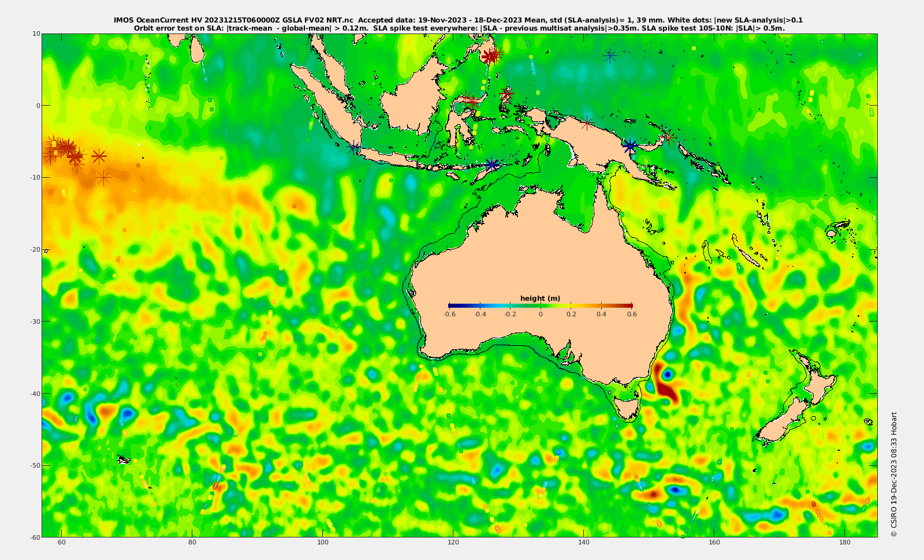Click the 0.2 colorbar tick label
The image size is (924, 560).
point(571,314)
